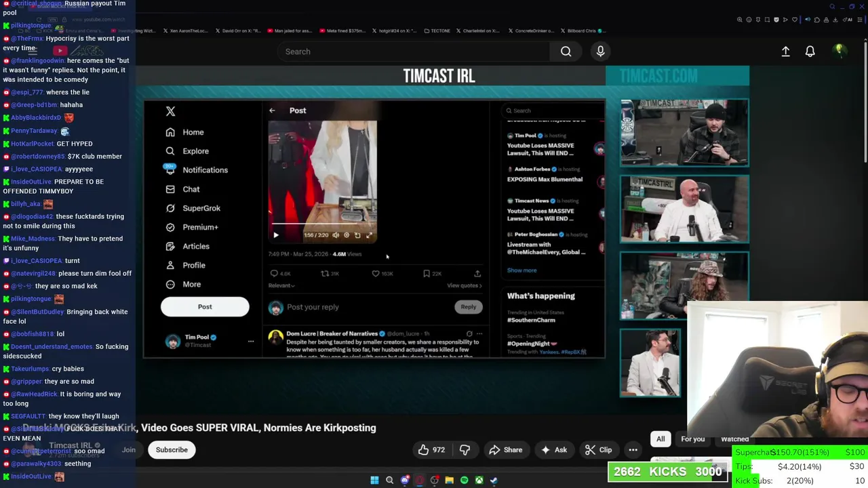Open Articles in X sidebar
868x488 pixels.
coord(188,246)
